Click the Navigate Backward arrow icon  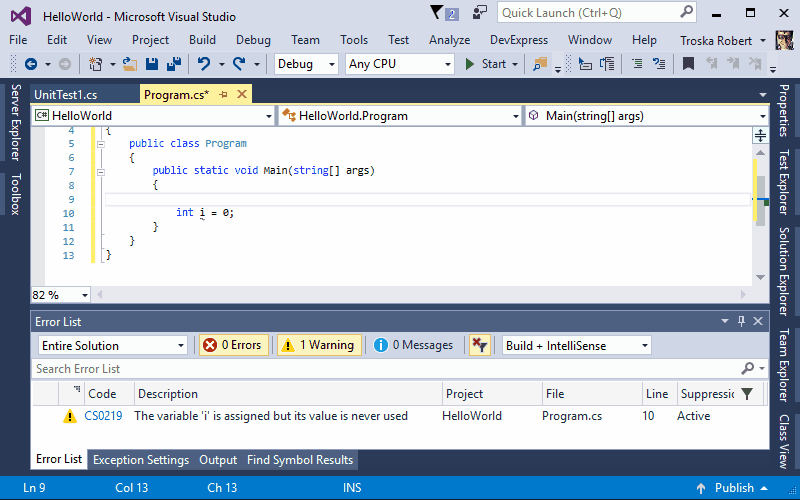pyautogui.click(x=31, y=64)
